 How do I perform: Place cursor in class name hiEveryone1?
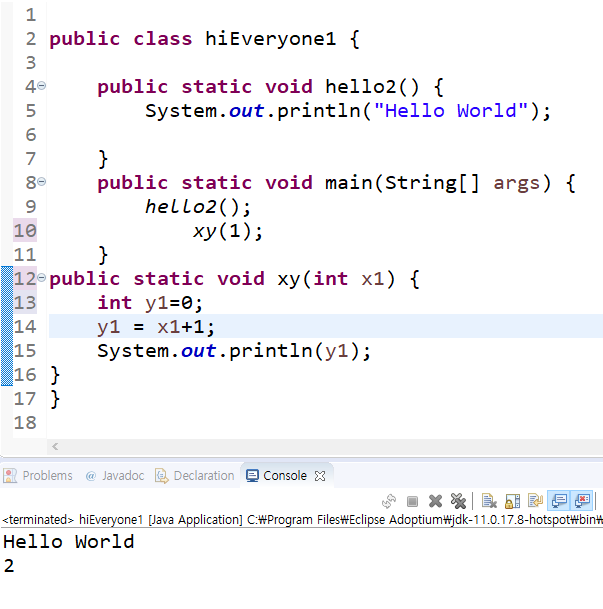(270, 39)
